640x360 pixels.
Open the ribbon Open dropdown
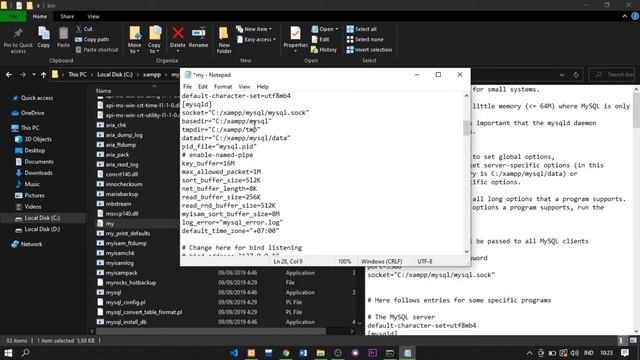(x=325, y=29)
